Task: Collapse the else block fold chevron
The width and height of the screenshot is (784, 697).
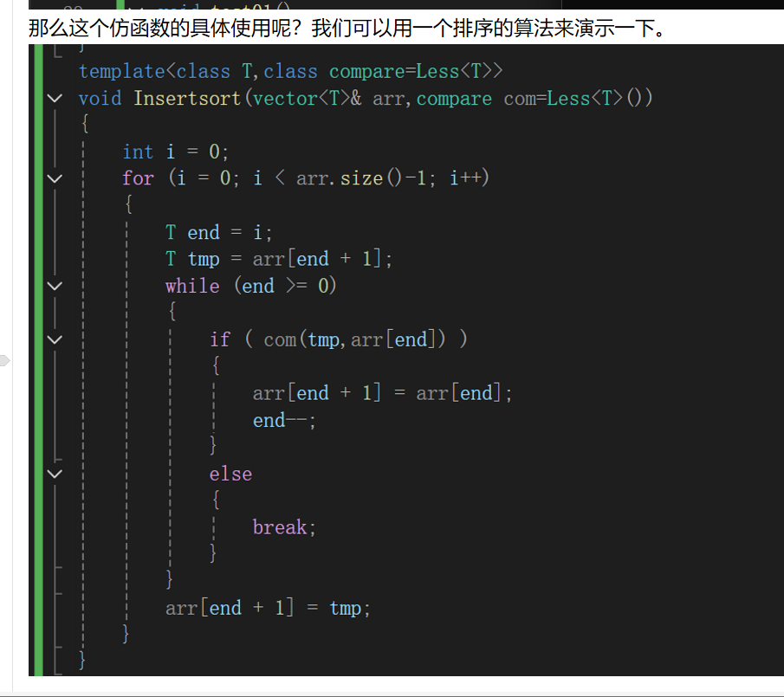Action: coord(55,474)
